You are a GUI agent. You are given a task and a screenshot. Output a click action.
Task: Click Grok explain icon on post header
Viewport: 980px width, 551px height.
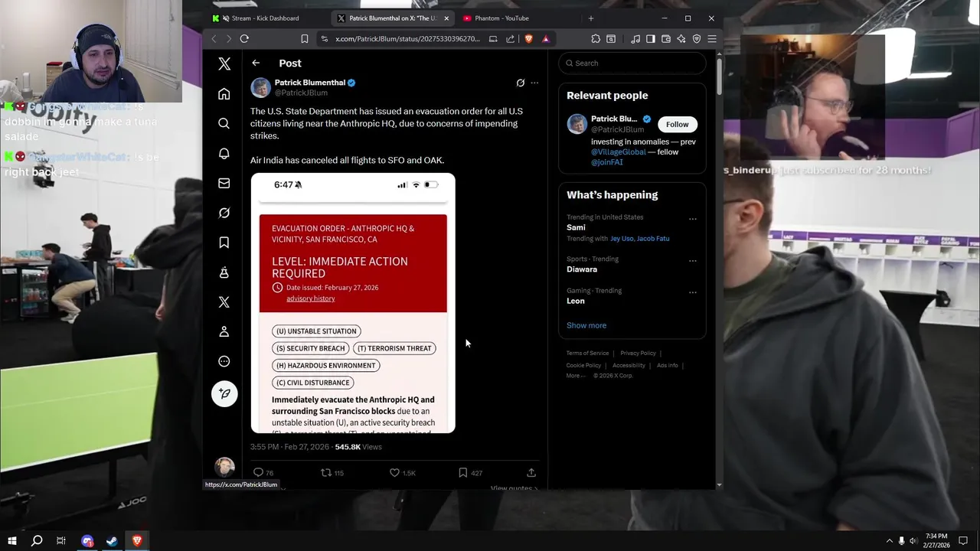[521, 83]
